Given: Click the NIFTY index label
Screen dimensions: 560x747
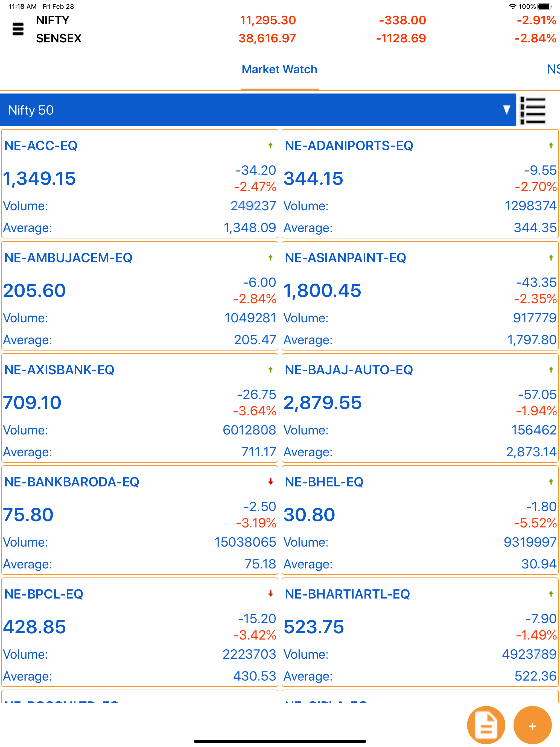Looking at the screenshot, I should [x=53, y=20].
